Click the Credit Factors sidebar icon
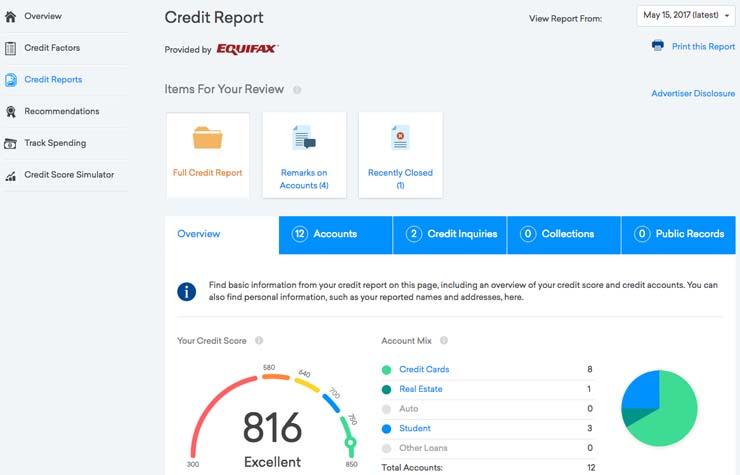This screenshot has width=740, height=475. (10, 48)
